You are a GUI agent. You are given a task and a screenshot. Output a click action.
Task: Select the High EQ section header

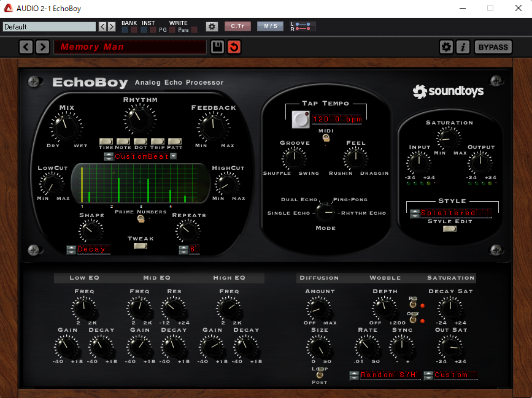click(229, 278)
